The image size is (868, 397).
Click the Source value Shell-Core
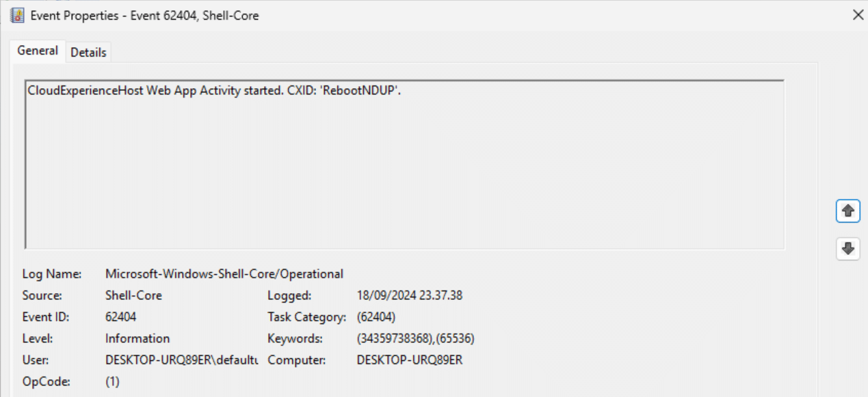[x=133, y=296]
